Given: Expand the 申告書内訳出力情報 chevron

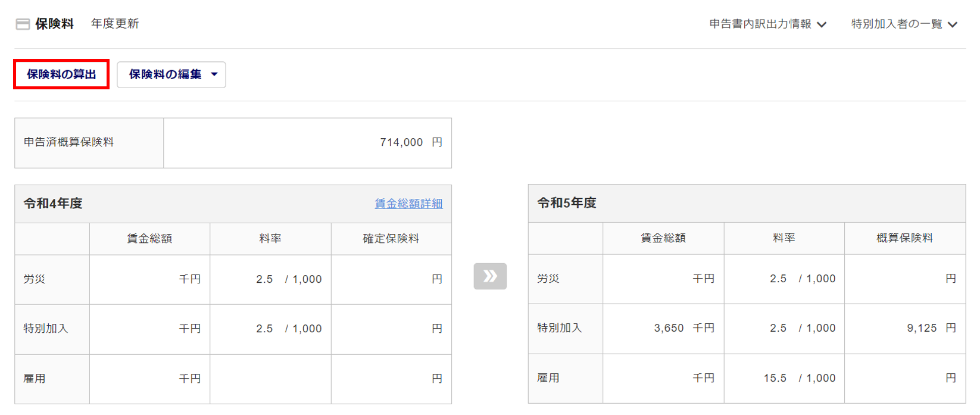Looking at the screenshot, I should (x=822, y=24).
